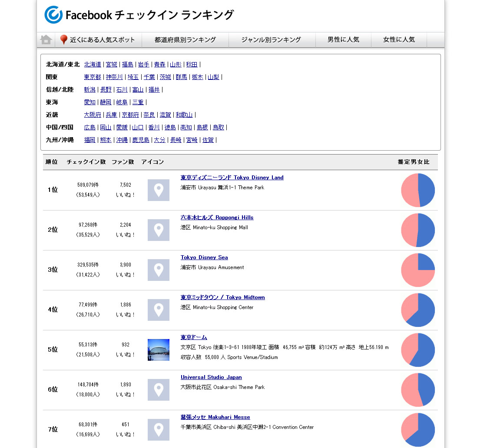Open the 幕張メッセ Makuhari Messe link
487x448 pixels.
(x=215, y=417)
